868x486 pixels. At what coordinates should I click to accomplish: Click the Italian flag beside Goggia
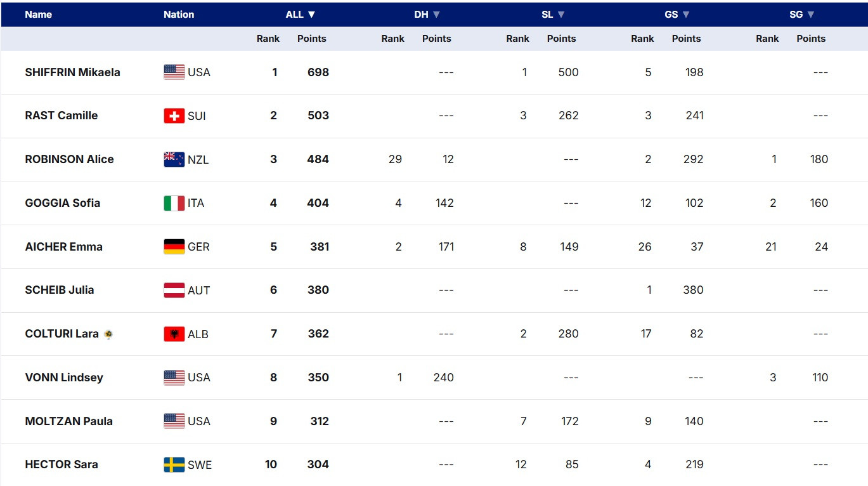point(174,203)
